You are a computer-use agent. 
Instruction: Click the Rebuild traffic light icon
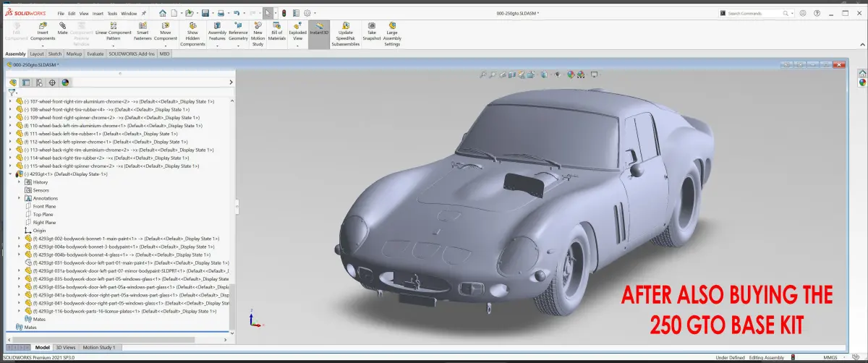click(284, 13)
